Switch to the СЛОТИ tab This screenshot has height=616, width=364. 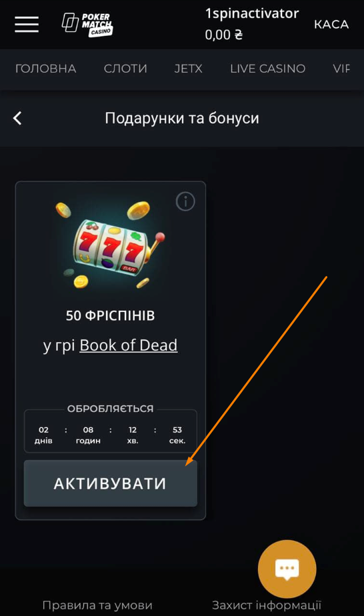(125, 69)
